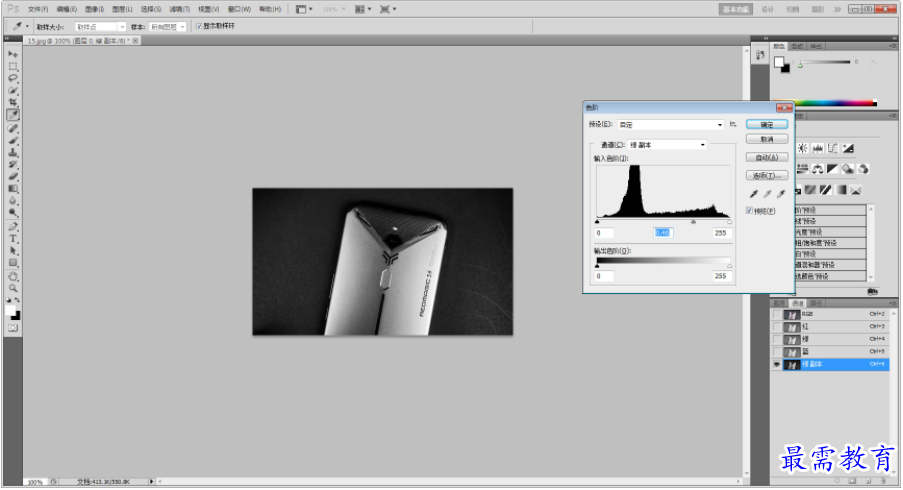Viewport: 903px width, 490px height.
Task: Open the Screen Mode dropdown
Action: point(388,9)
